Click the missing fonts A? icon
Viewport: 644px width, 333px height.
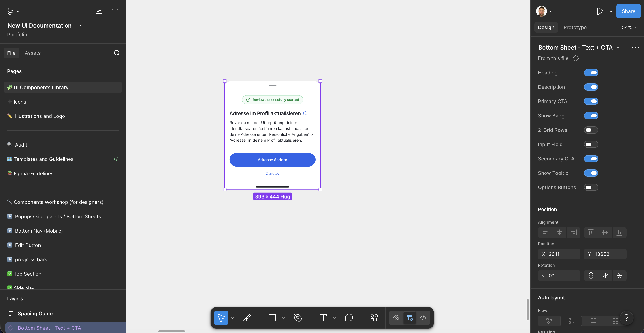(x=99, y=11)
